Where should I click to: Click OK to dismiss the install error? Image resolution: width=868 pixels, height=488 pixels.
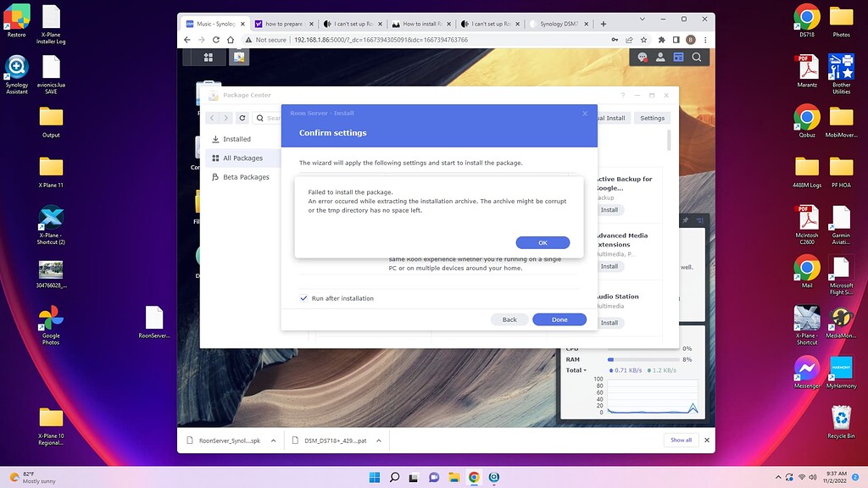(x=542, y=242)
